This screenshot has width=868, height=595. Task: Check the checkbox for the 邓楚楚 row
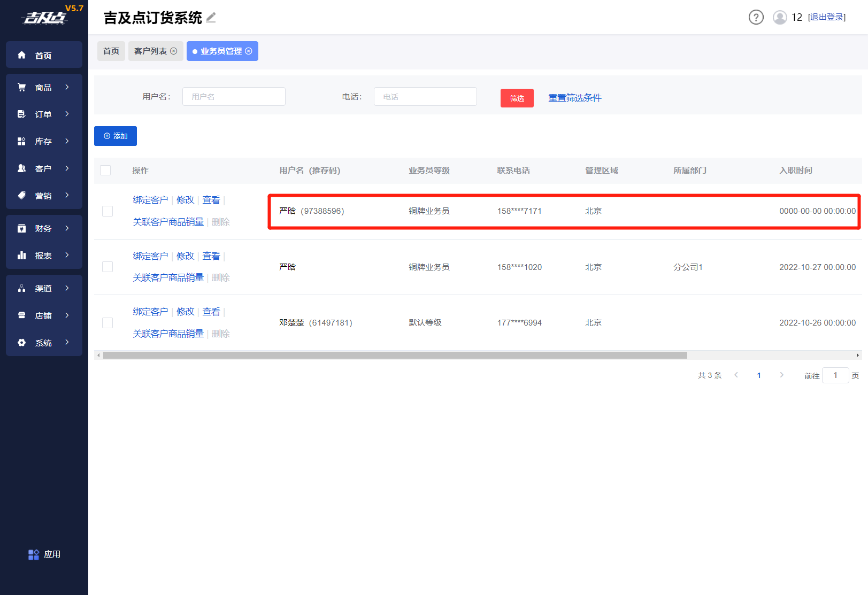click(107, 323)
